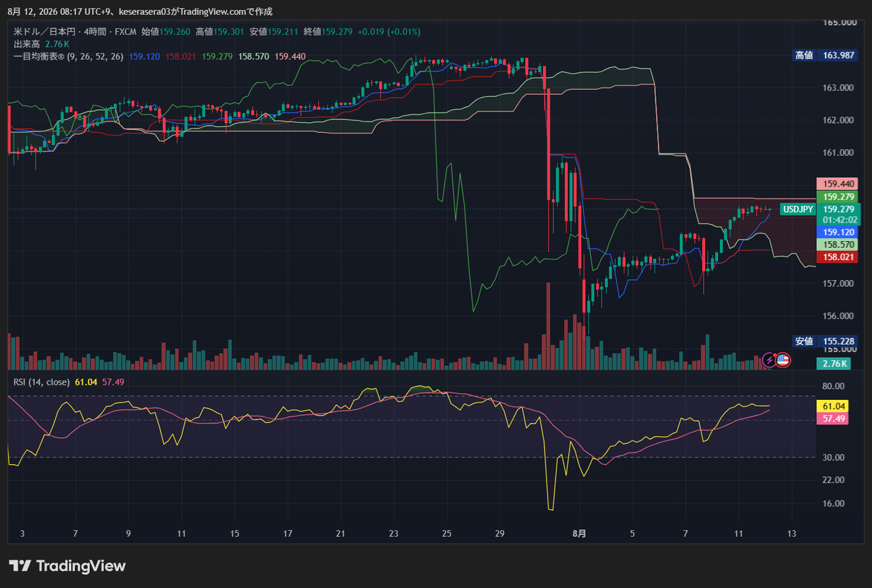This screenshot has width=872, height=588.
Task: Click blue 159.120 label on the price axis
Action: tap(839, 232)
